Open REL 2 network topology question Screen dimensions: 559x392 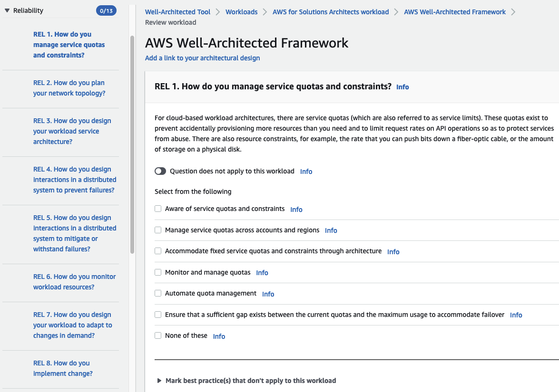tap(69, 88)
